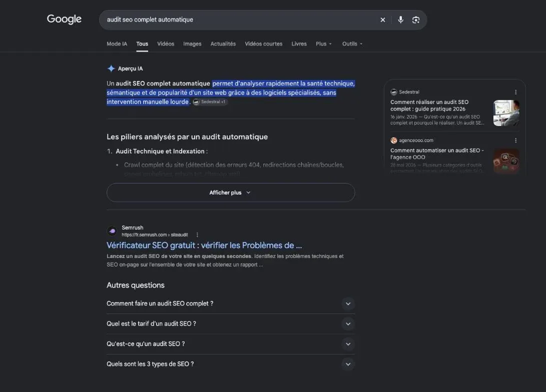Expand Qu'est-ce qu'un audit SEO question
Viewport: 546px width, 392px height.
coord(231,344)
